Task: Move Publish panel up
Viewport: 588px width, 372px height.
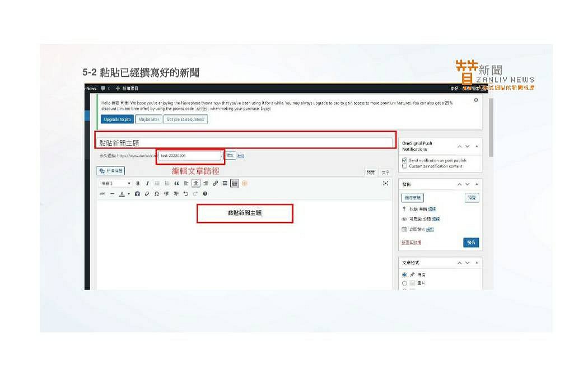Action: [x=459, y=184]
